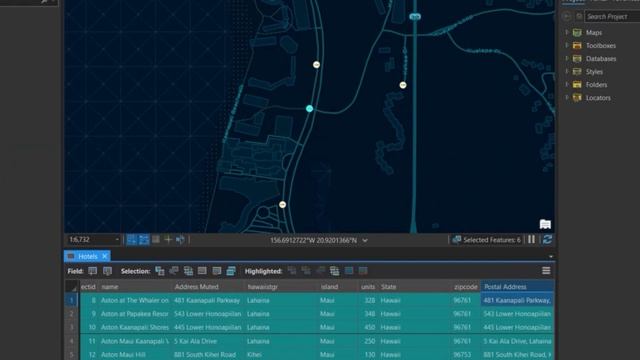Toggle the snapping icon below the map
640x360 pixels.
[131, 240]
